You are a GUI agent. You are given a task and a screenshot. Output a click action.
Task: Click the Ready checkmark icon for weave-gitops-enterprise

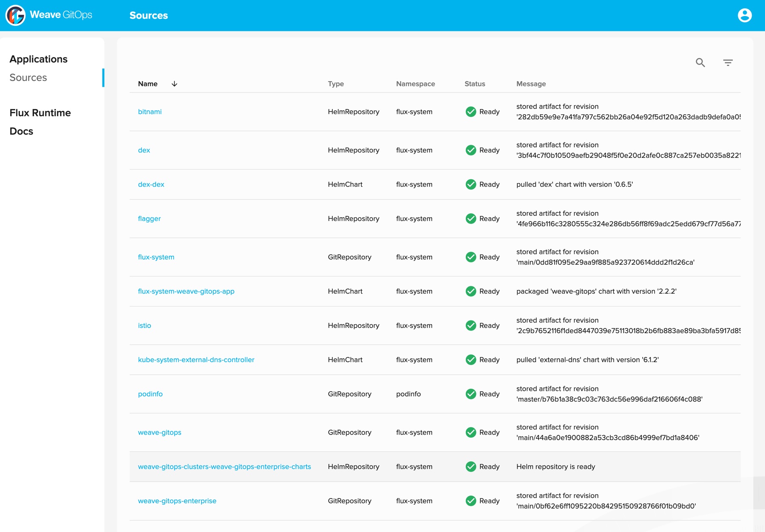pyautogui.click(x=470, y=501)
